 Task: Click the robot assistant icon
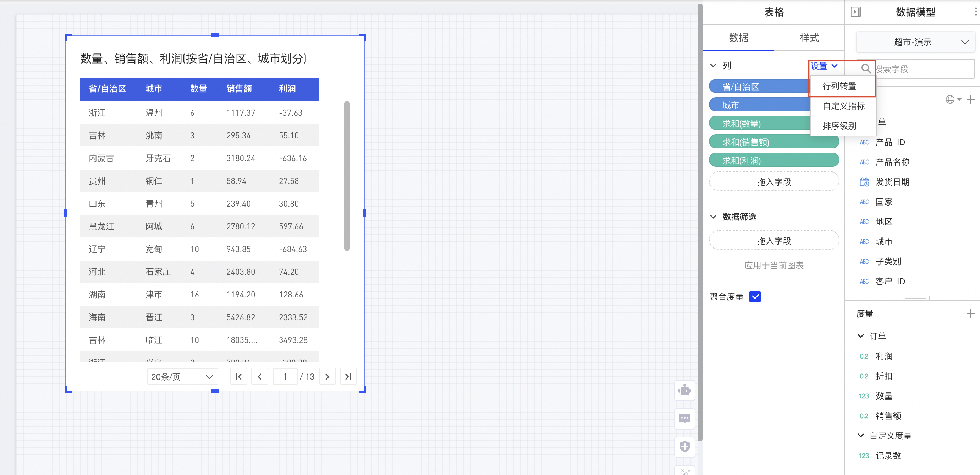coord(684,390)
